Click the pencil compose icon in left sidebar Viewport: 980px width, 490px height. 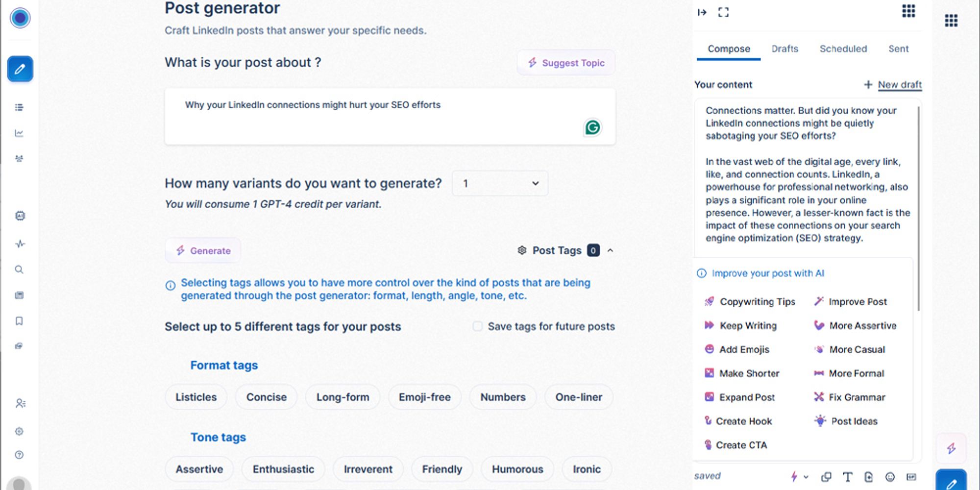tap(20, 69)
